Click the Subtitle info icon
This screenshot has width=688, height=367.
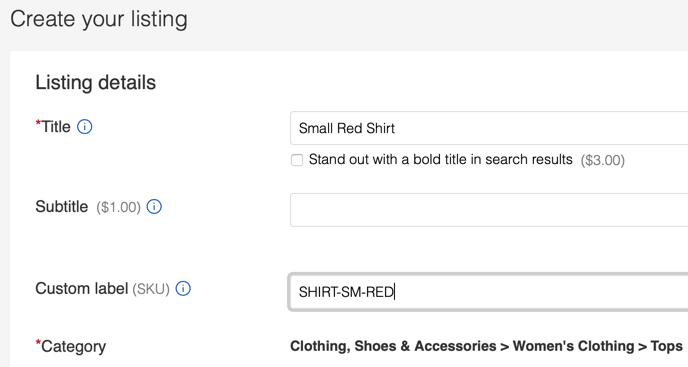coord(154,206)
